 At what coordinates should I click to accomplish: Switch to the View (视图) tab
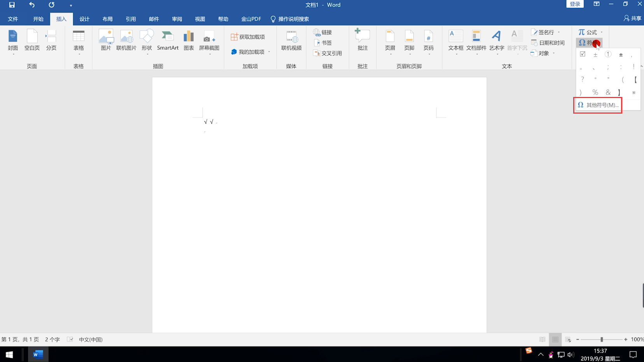tap(200, 19)
